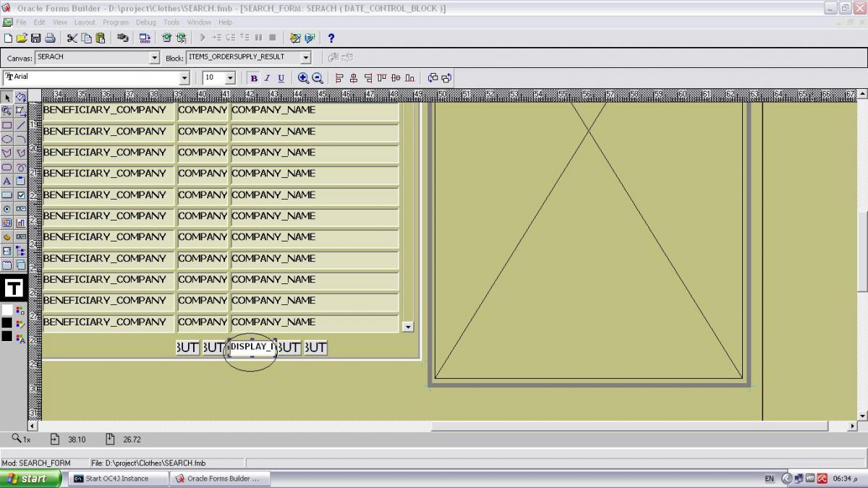Click the Windows Start button
Screen dimensions: 868x488
click(x=26, y=479)
